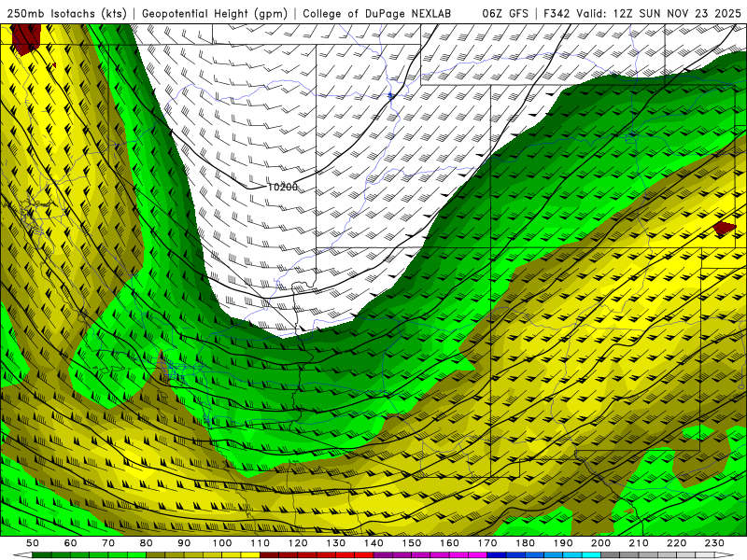The width and height of the screenshot is (747, 560).
Task: Click the '140' color scale label
Action: pos(374,543)
